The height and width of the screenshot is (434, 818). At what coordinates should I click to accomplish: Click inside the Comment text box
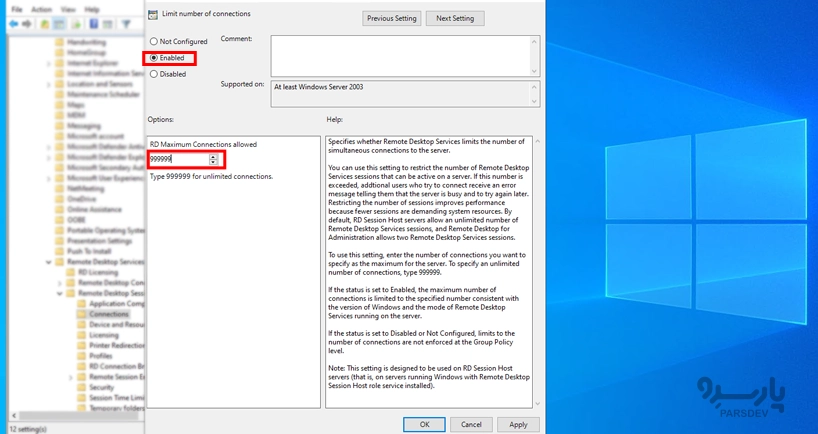tap(404, 55)
